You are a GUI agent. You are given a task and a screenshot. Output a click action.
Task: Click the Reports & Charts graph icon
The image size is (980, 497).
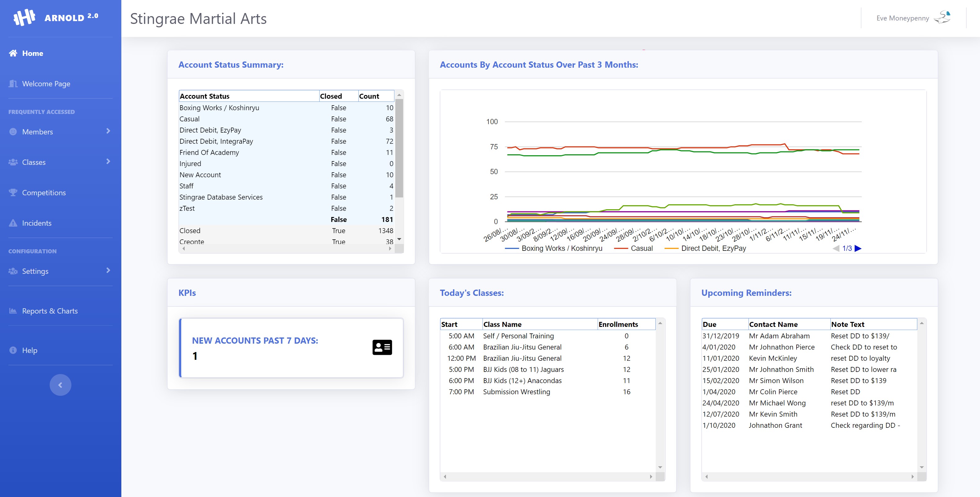13,311
